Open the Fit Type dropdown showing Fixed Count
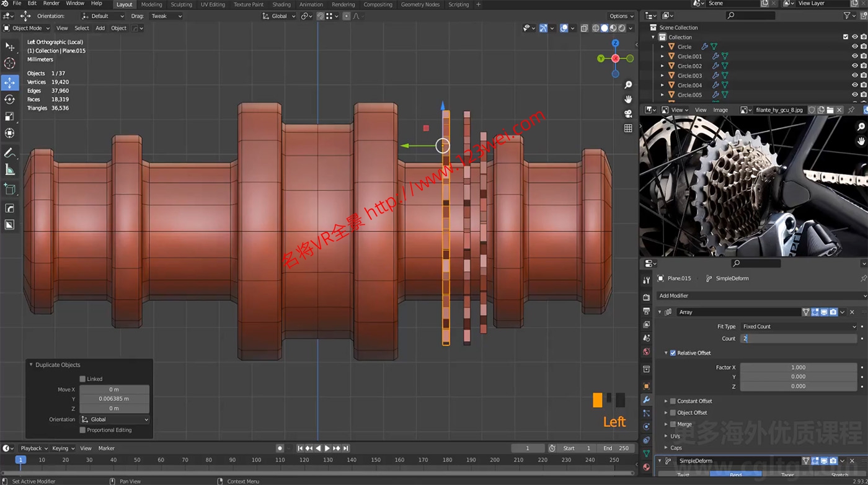Image resolution: width=868 pixels, height=485 pixels. [800, 326]
